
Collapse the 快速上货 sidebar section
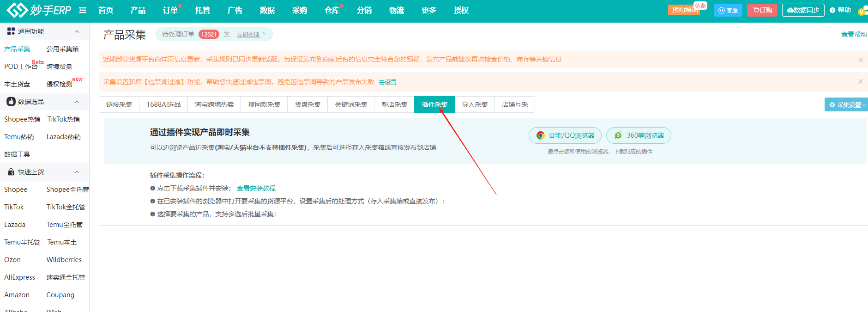pos(77,172)
